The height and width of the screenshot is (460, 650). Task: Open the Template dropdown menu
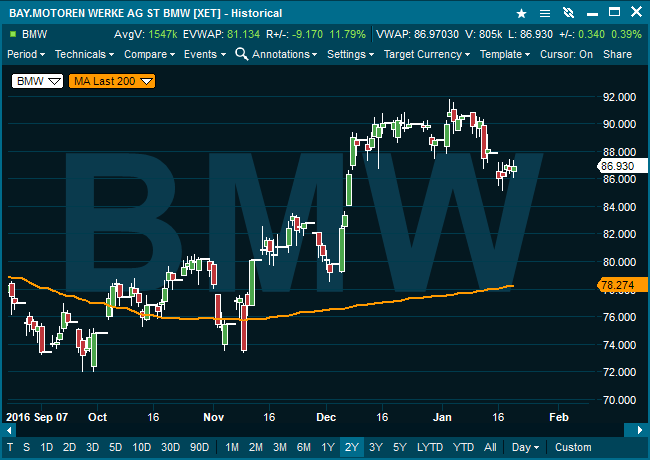point(505,54)
